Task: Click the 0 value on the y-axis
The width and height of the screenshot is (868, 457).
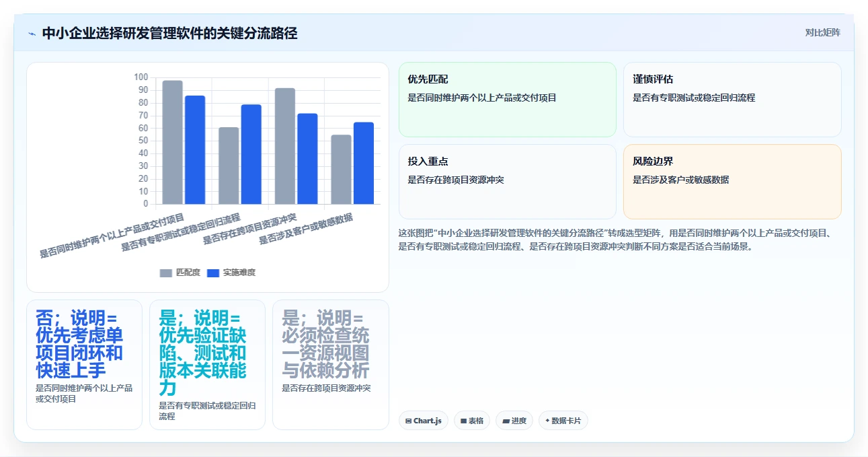Action: 146,204
